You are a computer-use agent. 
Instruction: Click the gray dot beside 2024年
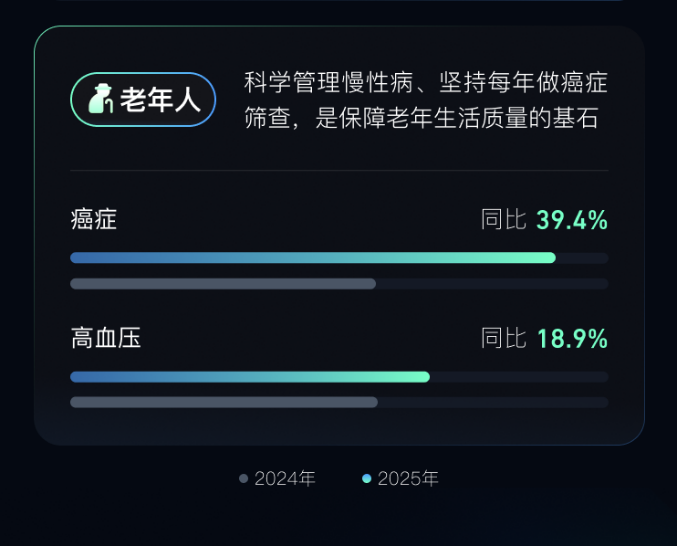pyautogui.click(x=243, y=479)
